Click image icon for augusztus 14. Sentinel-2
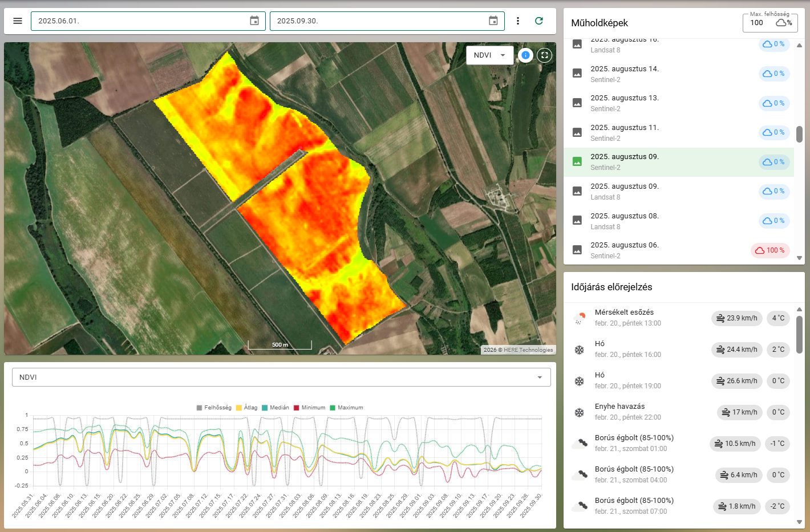810x532 pixels. [x=577, y=74]
